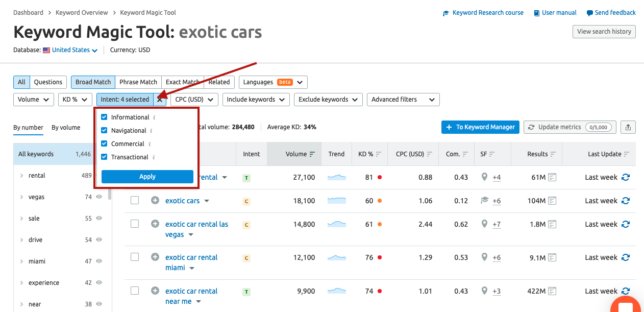
Task: Expand the rental keyword group
Action: click(x=21, y=176)
